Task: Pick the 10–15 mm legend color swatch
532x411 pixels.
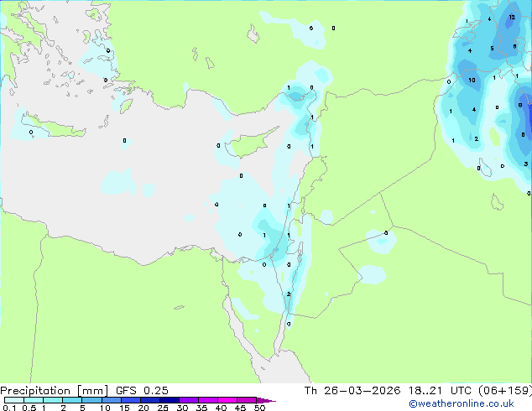Action: 112,400
